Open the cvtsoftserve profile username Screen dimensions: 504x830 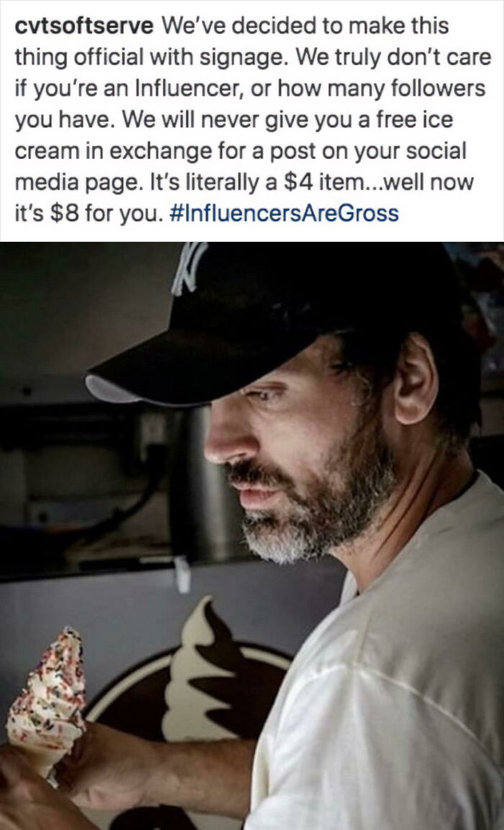click(x=83, y=26)
